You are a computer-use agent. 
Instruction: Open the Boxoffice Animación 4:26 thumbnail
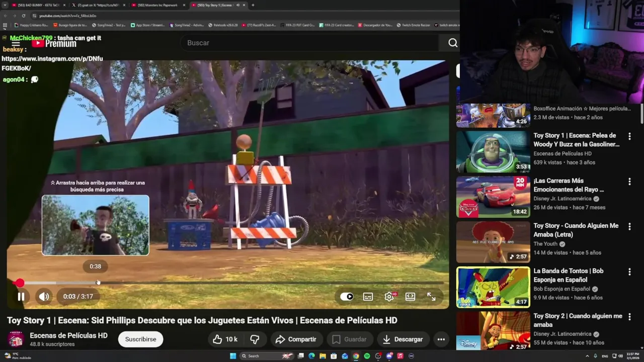click(493, 116)
